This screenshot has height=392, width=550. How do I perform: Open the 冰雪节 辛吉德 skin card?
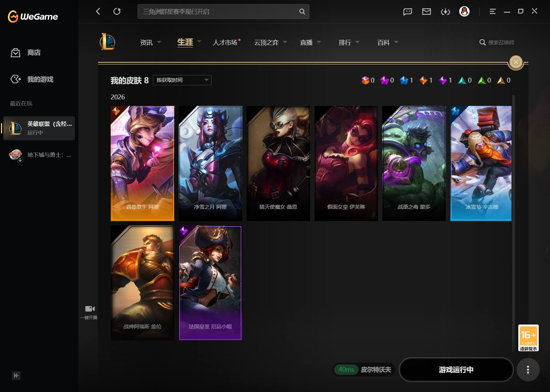(x=481, y=163)
